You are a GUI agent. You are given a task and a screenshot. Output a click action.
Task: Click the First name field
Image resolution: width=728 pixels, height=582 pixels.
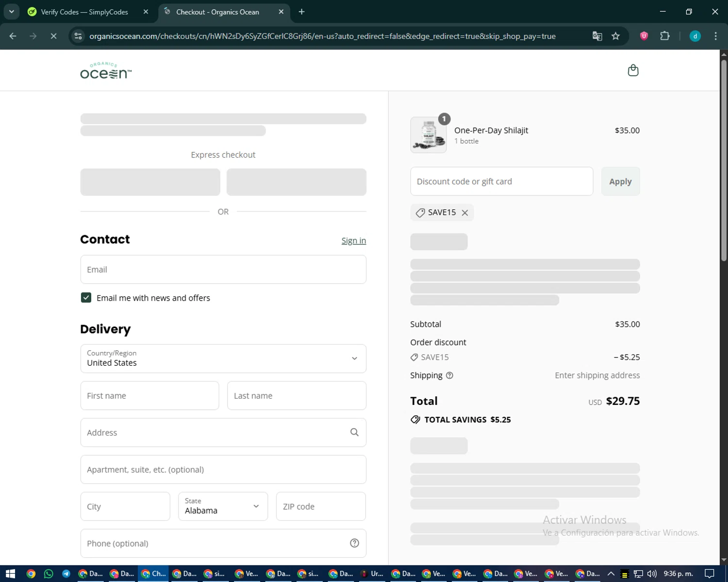(x=149, y=395)
